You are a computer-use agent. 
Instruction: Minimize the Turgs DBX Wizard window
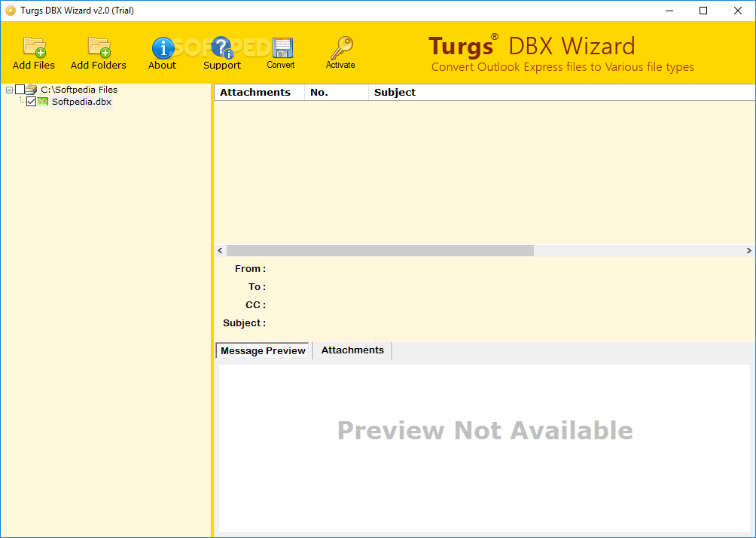(x=669, y=11)
